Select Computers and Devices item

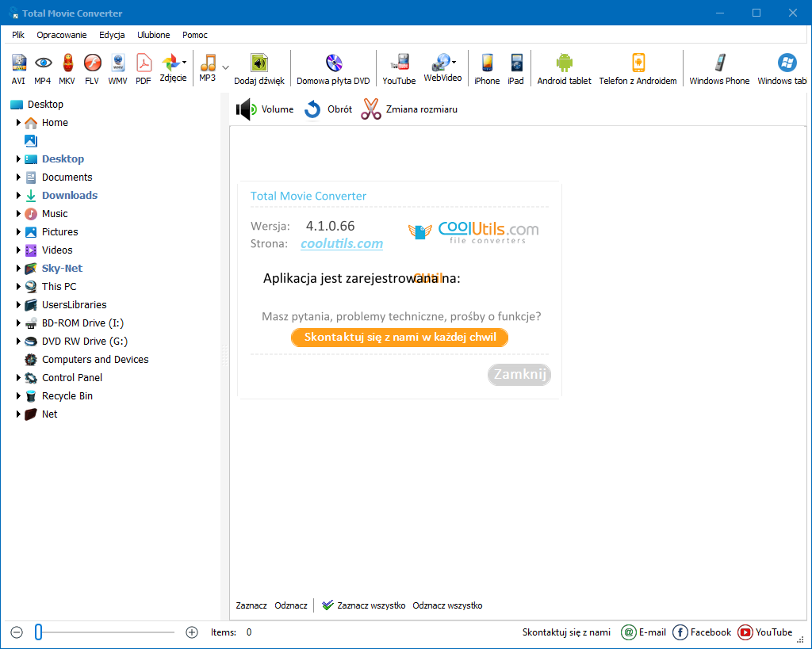tap(95, 359)
